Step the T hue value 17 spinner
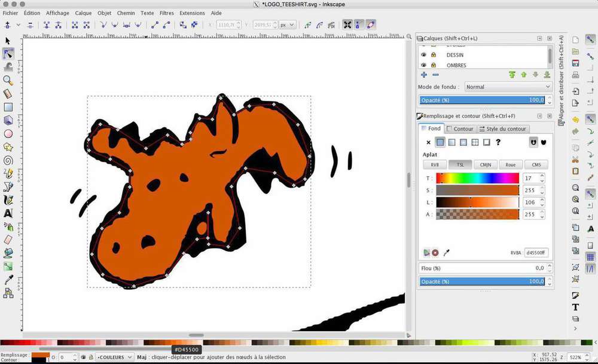The width and height of the screenshot is (598, 364). 542,178
